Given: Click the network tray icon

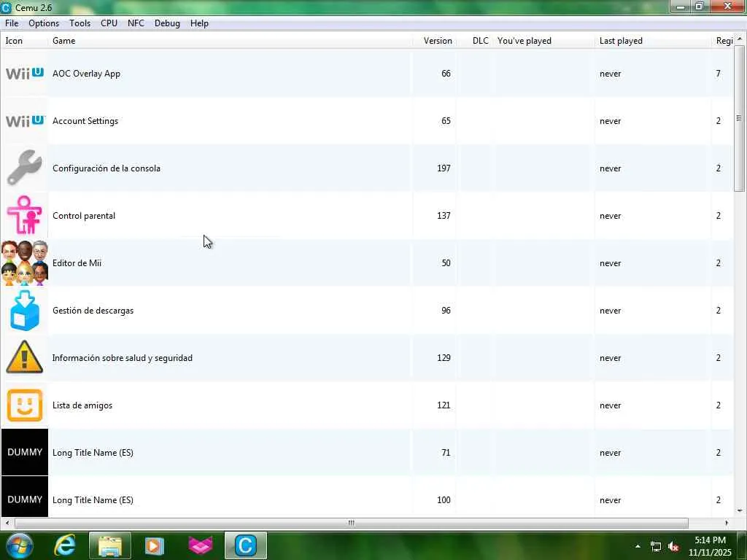Looking at the screenshot, I should [656, 547].
